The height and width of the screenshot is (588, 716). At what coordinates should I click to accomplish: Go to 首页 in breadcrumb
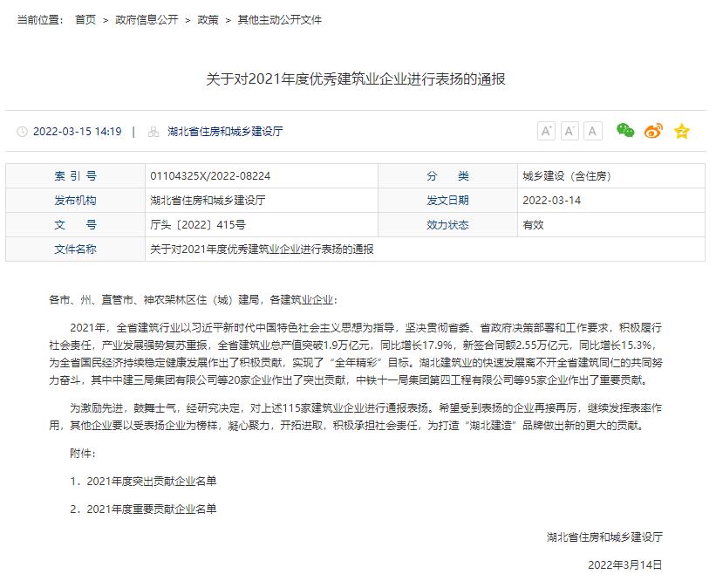tap(85, 19)
